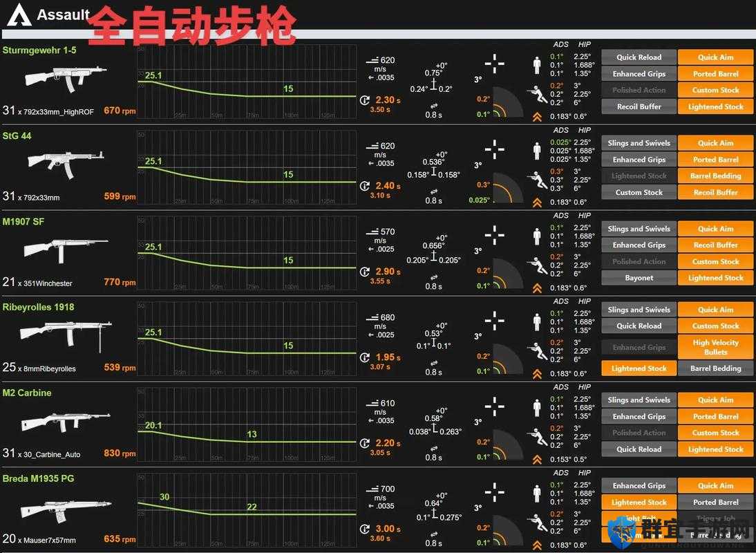
Task: Click the Sturmgewehr 1-5 damage graph
Action: click(247, 82)
